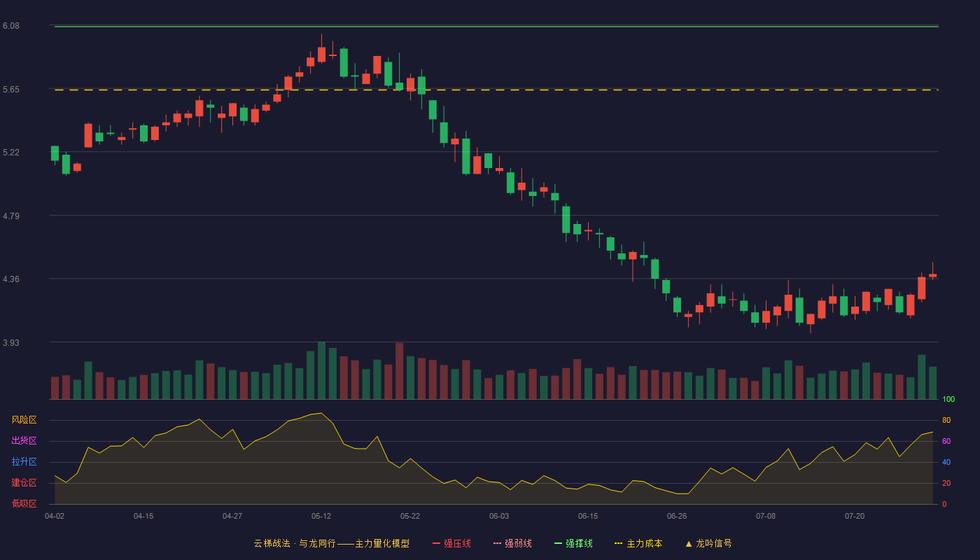Screen dimensions: 980x560
Task: Click the 拉升区 zone label
Action: pyautogui.click(x=24, y=462)
